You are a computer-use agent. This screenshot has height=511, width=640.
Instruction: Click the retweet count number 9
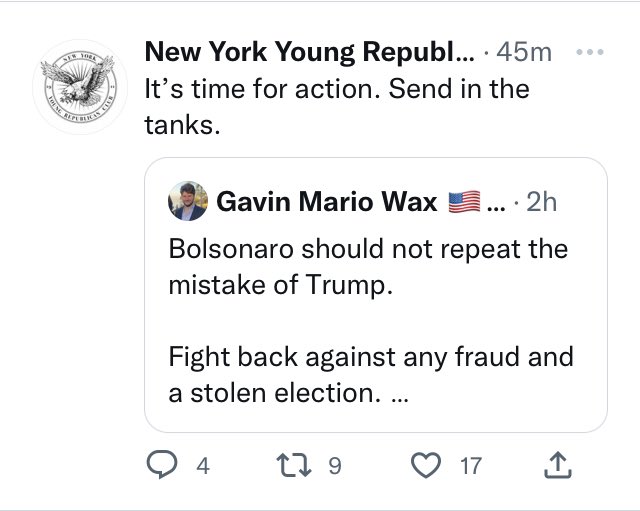click(335, 466)
